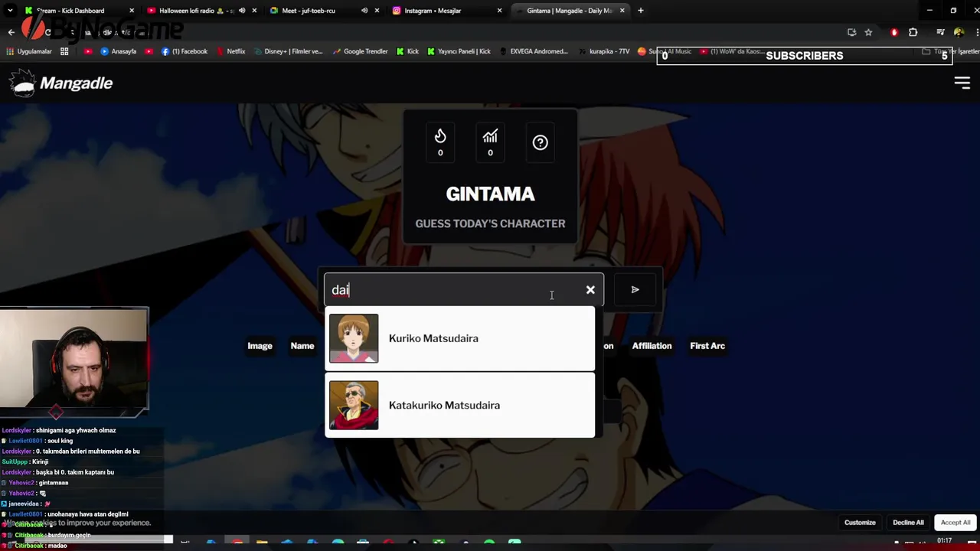Open the statistics chart icon
Viewport: 980px width, 551px height.
(x=490, y=142)
